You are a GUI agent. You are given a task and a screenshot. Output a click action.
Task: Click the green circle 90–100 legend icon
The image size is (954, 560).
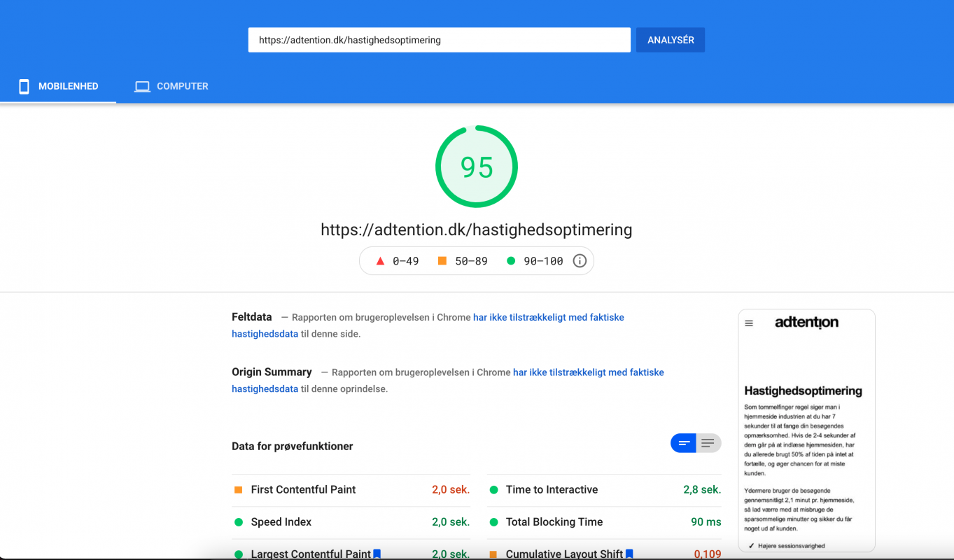click(x=510, y=261)
